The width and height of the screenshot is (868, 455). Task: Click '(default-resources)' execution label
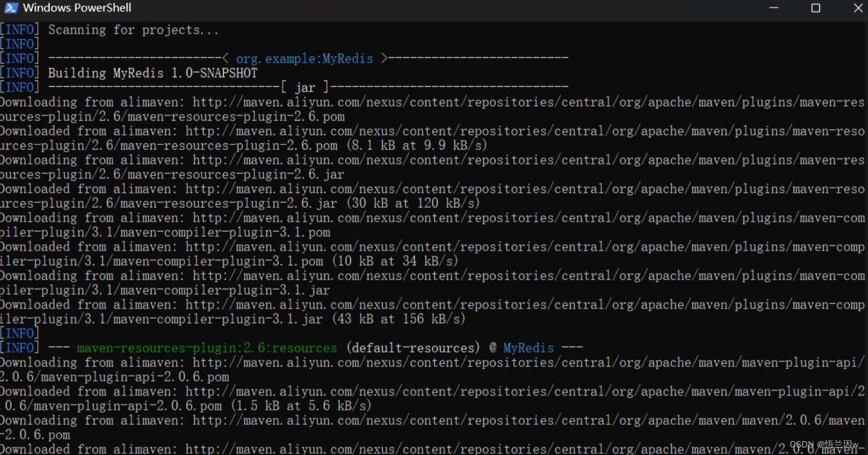pyautogui.click(x=413, y=348)
